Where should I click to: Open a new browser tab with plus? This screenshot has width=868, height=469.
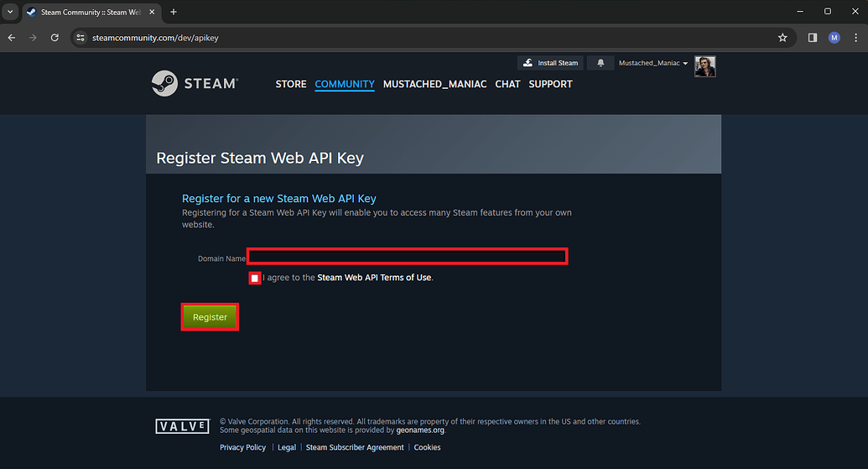coord(174,12)
